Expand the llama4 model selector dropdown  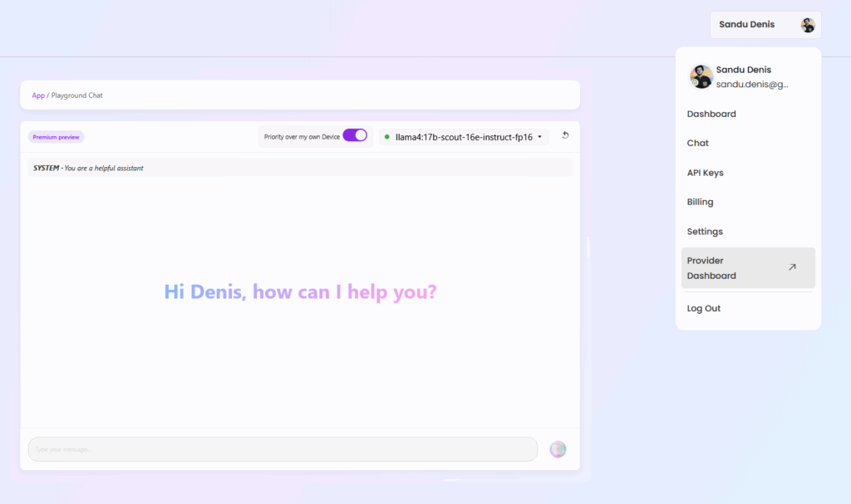[464, 137]
